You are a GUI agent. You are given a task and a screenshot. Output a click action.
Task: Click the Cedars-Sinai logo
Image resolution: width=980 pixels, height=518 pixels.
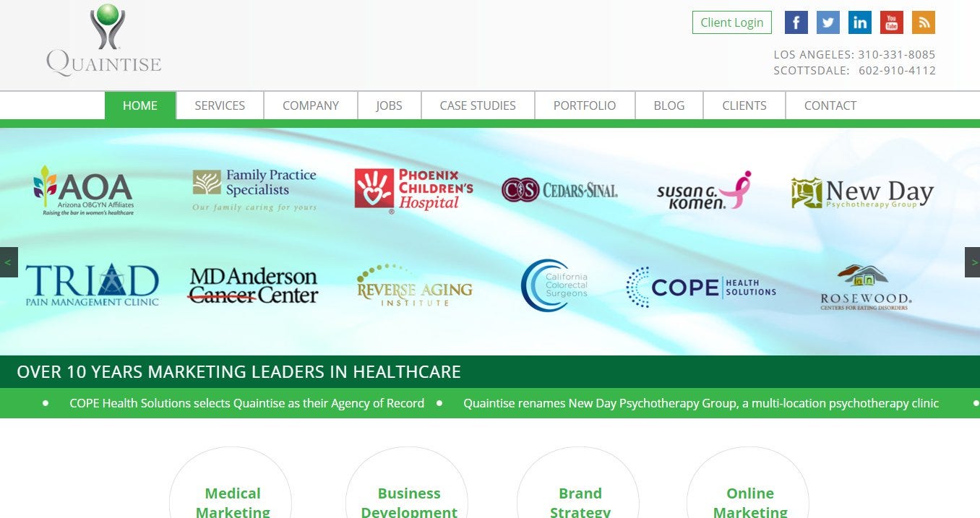559,190
